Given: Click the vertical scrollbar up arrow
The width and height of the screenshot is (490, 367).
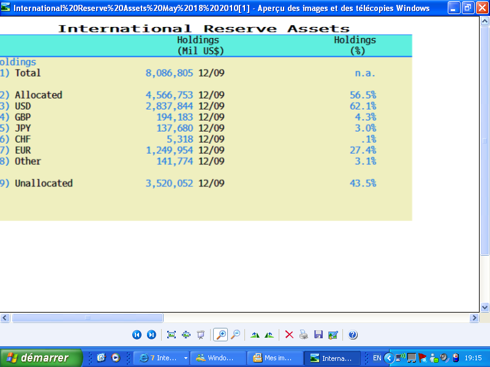Looking at the screenshot, I should [485, 21].
